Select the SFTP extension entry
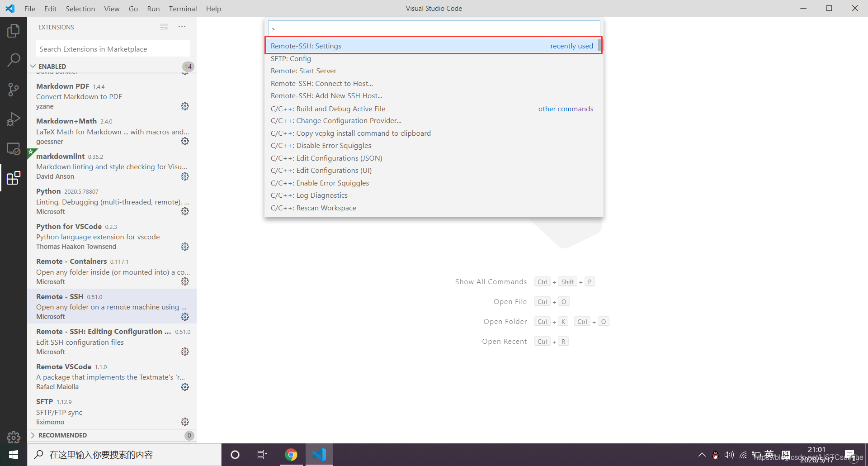 [x=112, y=412]
